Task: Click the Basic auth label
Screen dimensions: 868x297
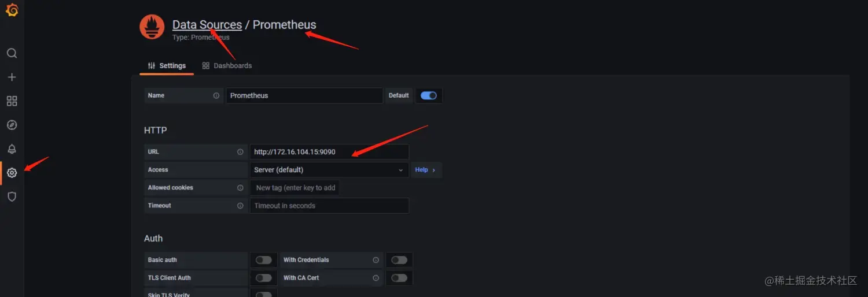Action: point(163,260)
